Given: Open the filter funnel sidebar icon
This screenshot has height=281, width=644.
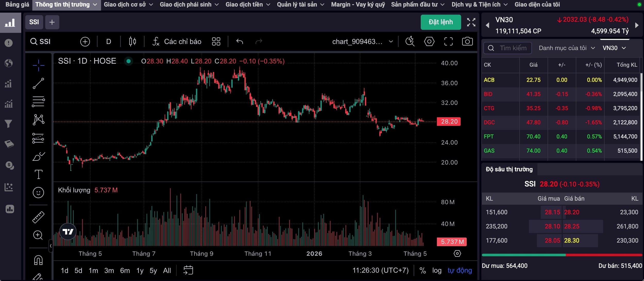Looking at the screenshot, I should click(x=9, y=124).
